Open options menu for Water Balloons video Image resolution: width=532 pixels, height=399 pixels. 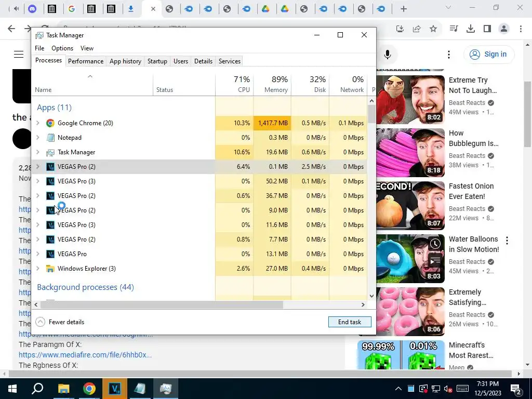pyautogui.click(x=507, y=241)
